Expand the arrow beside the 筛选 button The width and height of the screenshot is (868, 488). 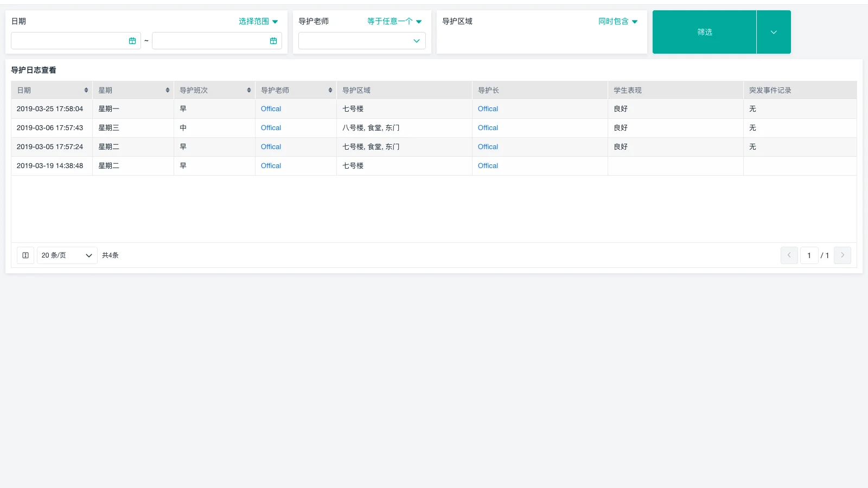point(774,32)
